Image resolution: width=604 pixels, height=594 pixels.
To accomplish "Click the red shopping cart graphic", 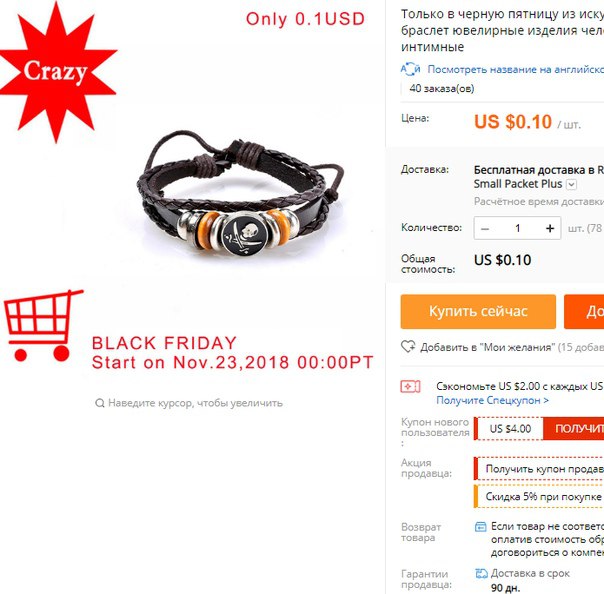I will click(44, 325).
